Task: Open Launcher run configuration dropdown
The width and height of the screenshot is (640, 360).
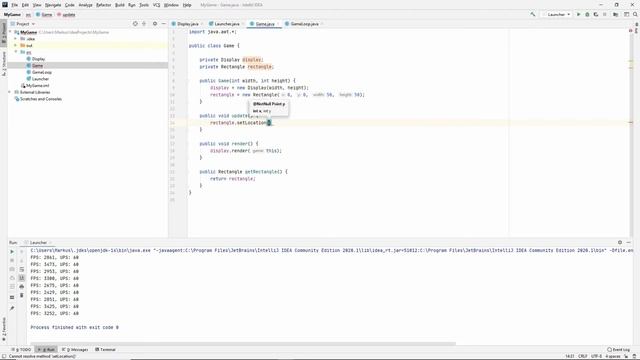Action: (557, 14)
